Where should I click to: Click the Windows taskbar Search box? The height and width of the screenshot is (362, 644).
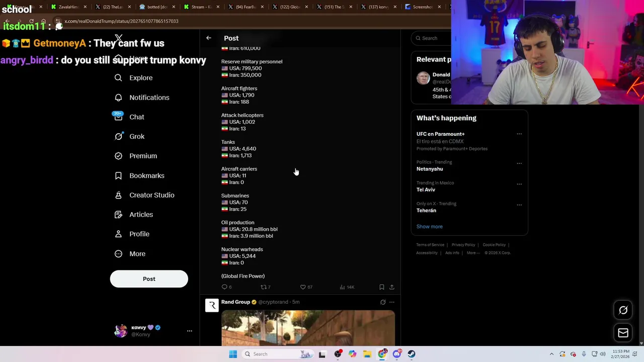(277, 354)
